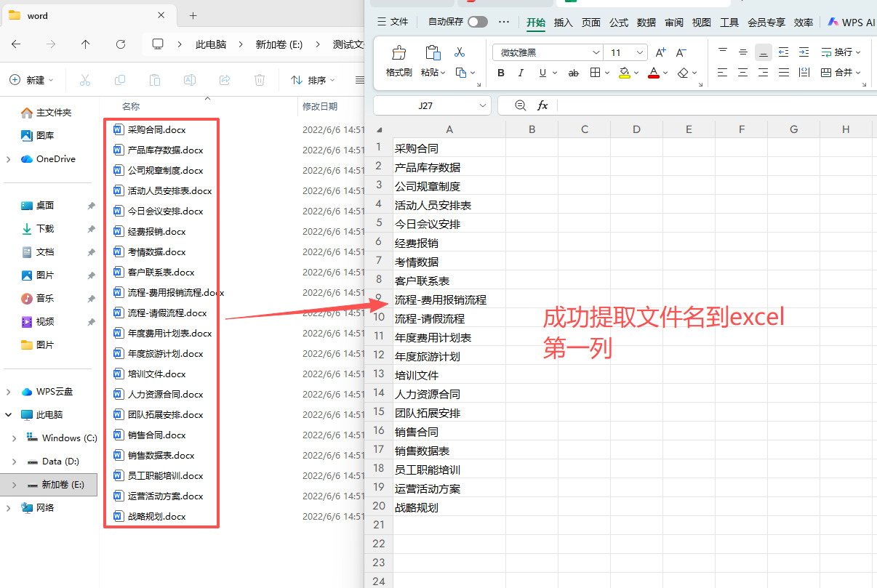Select the strikethrough text icon
877x588 pixels.
(574, 73)
